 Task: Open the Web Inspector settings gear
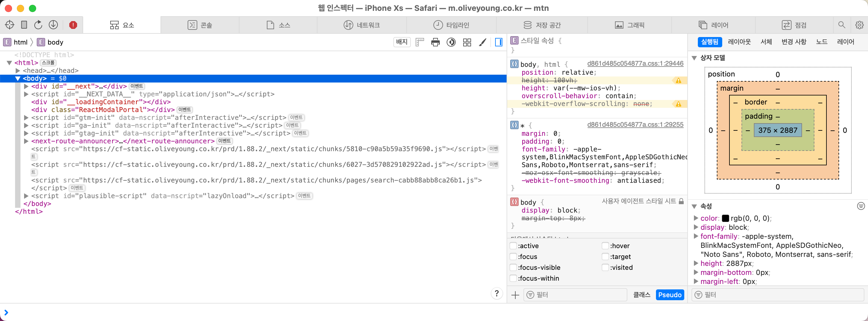click(x=859, y=25)
